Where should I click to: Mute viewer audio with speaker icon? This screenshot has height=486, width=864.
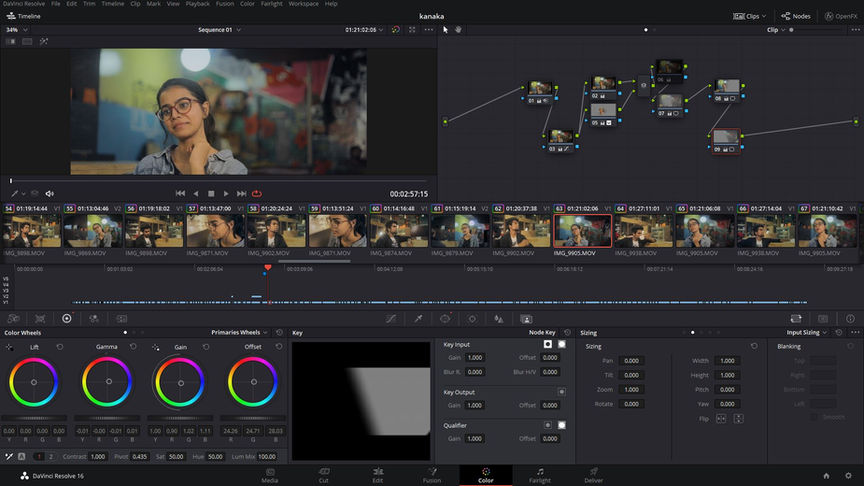coord(50,193)
